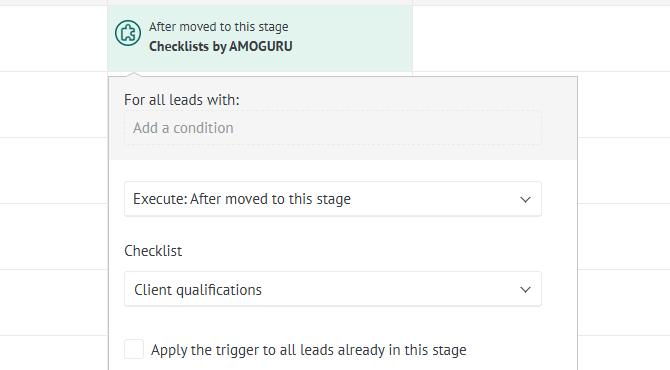Expand the Client qualifications checklist selector
The width and height of the screenshot is (670, 370).
pyautogui.click(x=333, y=289)
